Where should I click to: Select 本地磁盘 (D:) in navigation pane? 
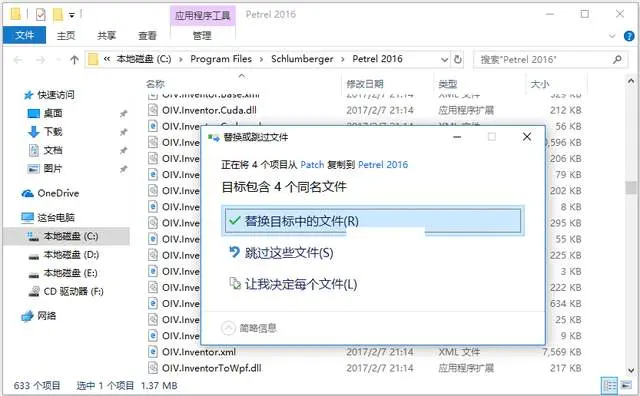[64, 255]
